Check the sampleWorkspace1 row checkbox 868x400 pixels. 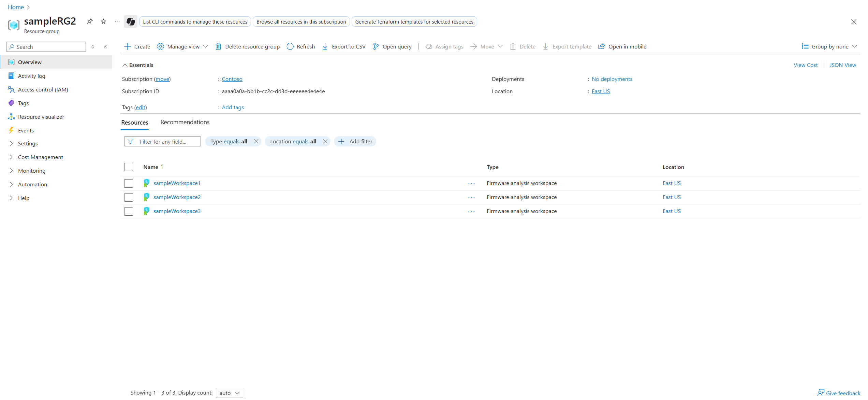coord(129,183)
